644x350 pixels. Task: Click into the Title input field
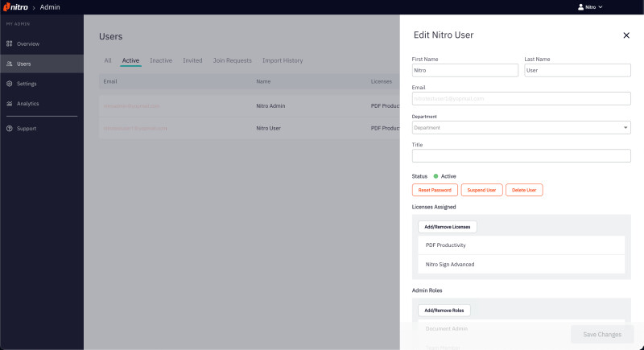(x=521, y=156)
